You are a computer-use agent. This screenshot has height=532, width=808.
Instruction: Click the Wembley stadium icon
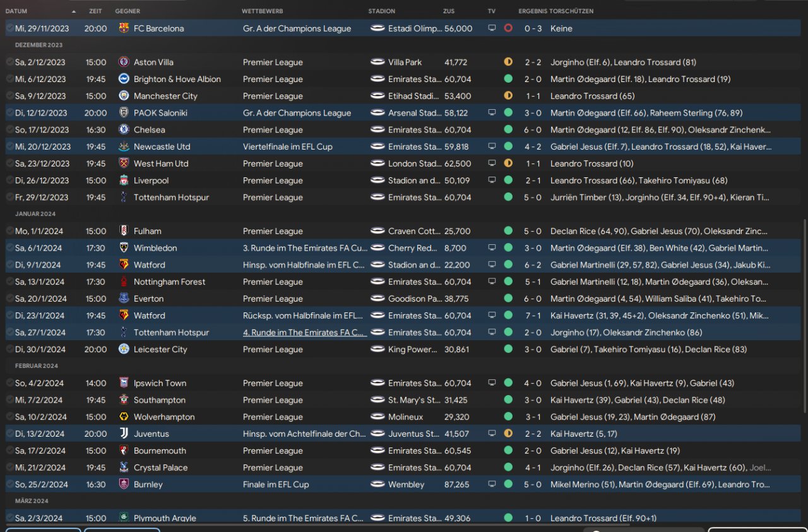point(377,485)
